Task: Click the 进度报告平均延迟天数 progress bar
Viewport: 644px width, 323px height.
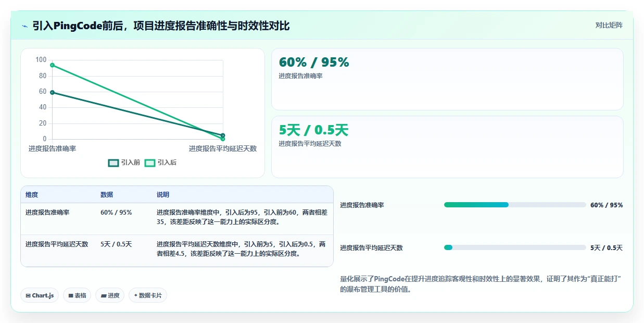Action: 515,247
